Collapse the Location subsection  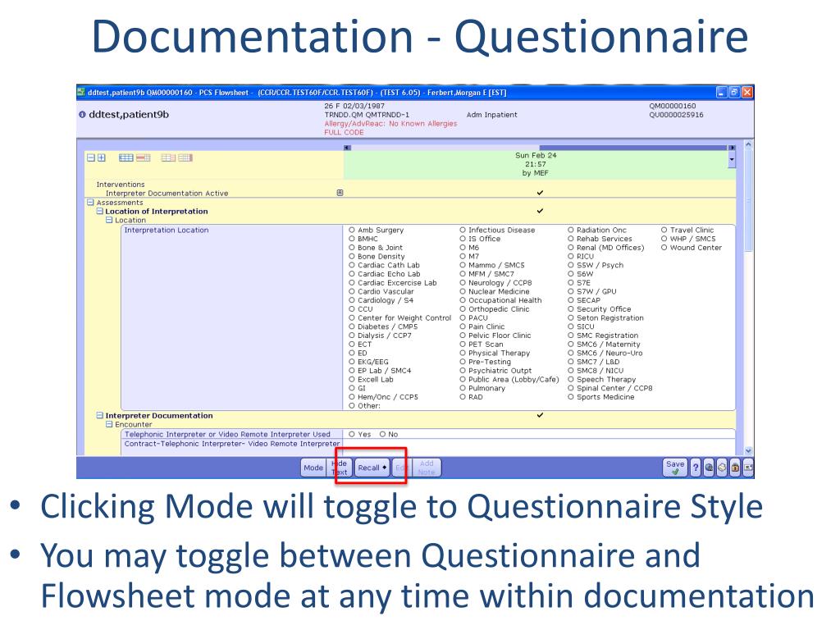(109, 220)
